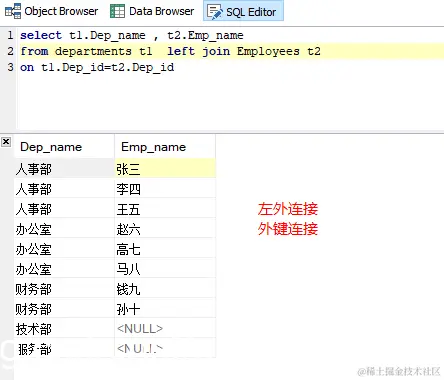Select 办公室 cell in 马八 row
The width and height of the screenshot is (444, 380).
tap(64, 268)
